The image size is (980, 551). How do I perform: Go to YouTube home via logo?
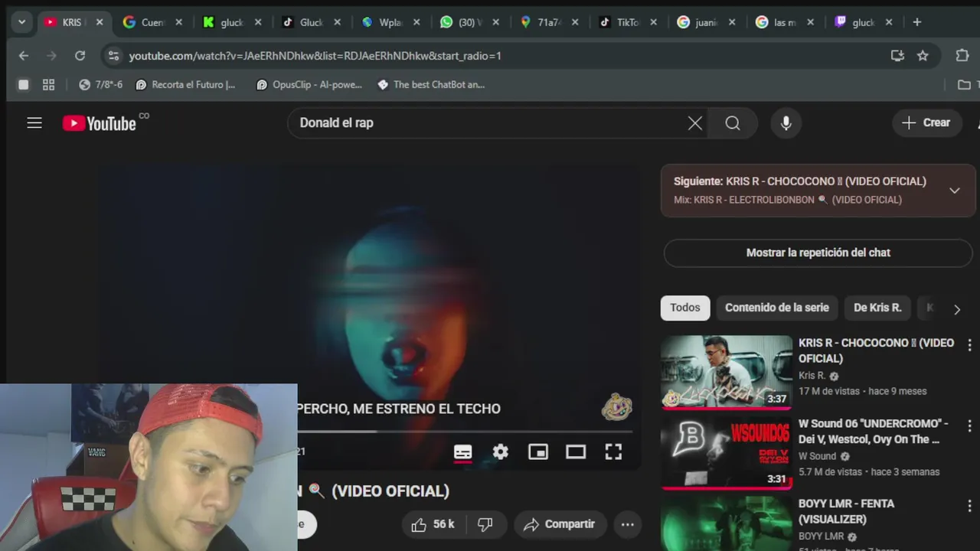click(x=100, y=123)
